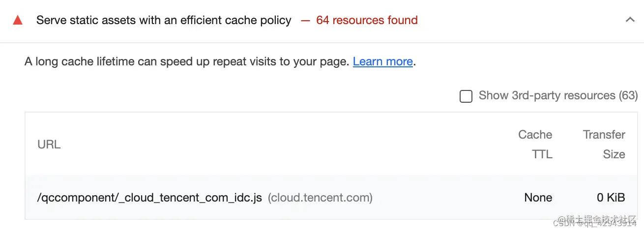Screen dimensions: 644x232
Task: Click the Show 3rd-party resources (63) label
Action: pos(558,95)
